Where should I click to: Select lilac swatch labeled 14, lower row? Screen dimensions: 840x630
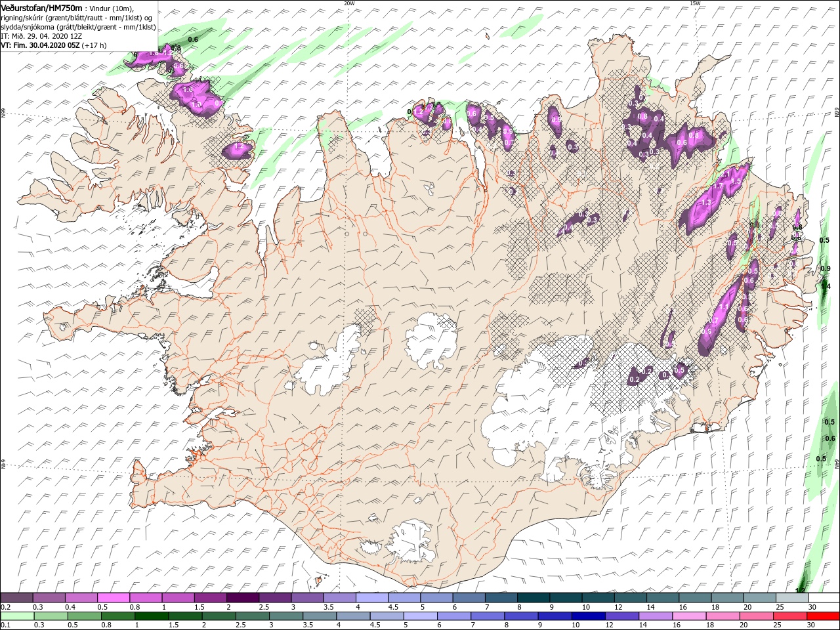pos(654,616)
